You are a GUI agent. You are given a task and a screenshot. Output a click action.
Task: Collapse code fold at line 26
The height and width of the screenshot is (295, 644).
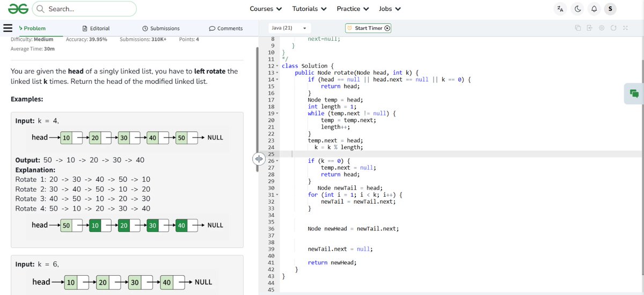tap(277, 161)
